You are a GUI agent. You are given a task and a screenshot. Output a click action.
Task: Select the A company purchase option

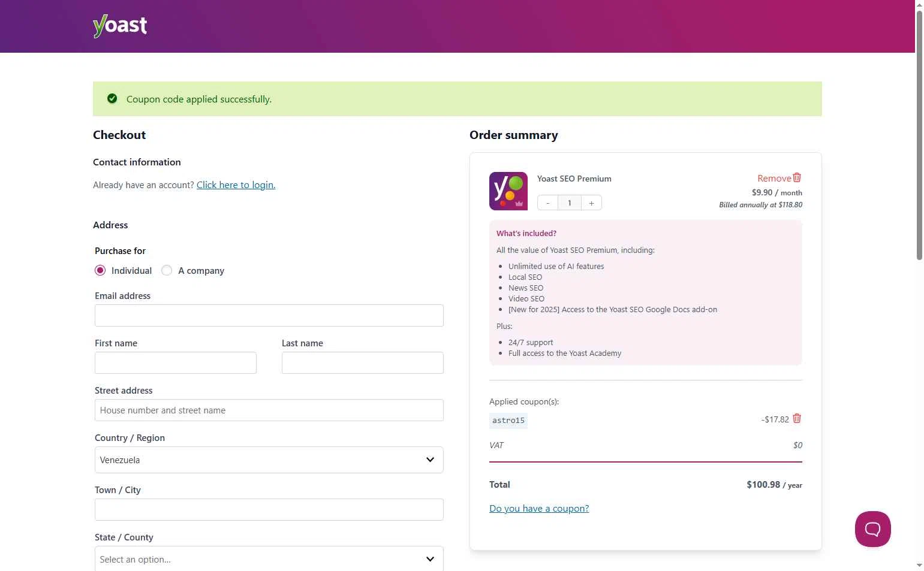(x=167, y=271)
